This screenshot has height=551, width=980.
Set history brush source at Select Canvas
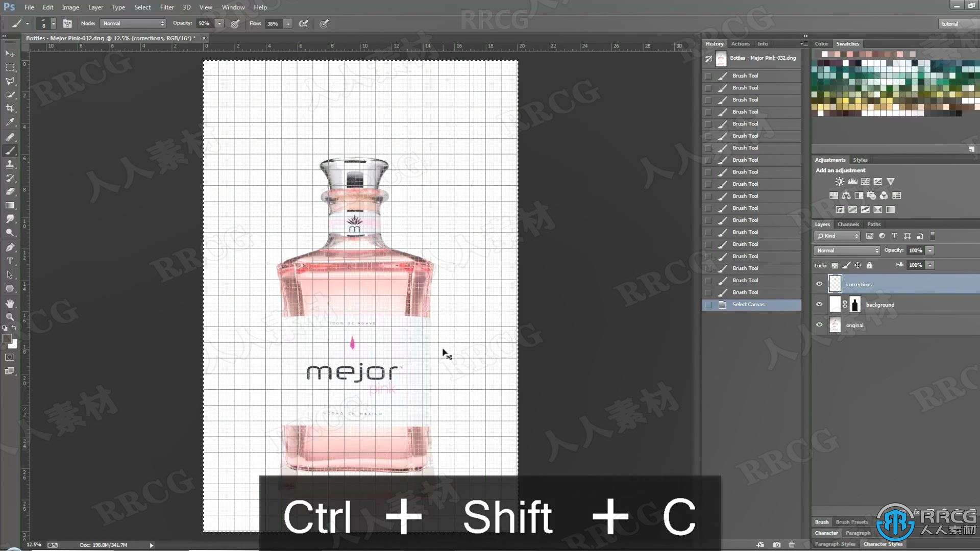coord(708,305)
